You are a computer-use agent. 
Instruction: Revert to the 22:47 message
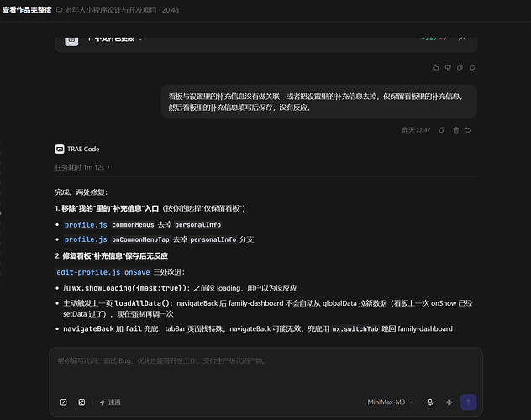pos(468,130)
